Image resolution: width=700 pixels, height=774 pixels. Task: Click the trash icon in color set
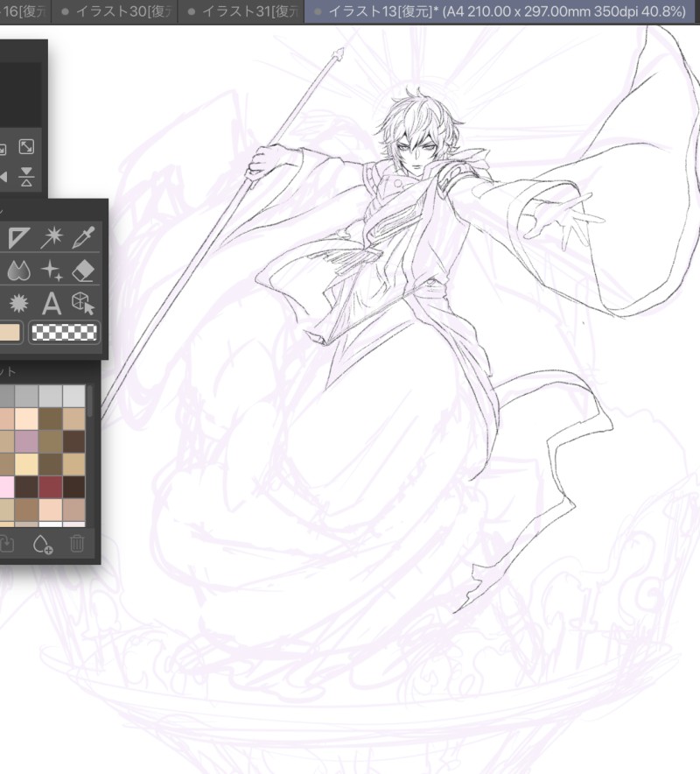[x=77, y=544]
